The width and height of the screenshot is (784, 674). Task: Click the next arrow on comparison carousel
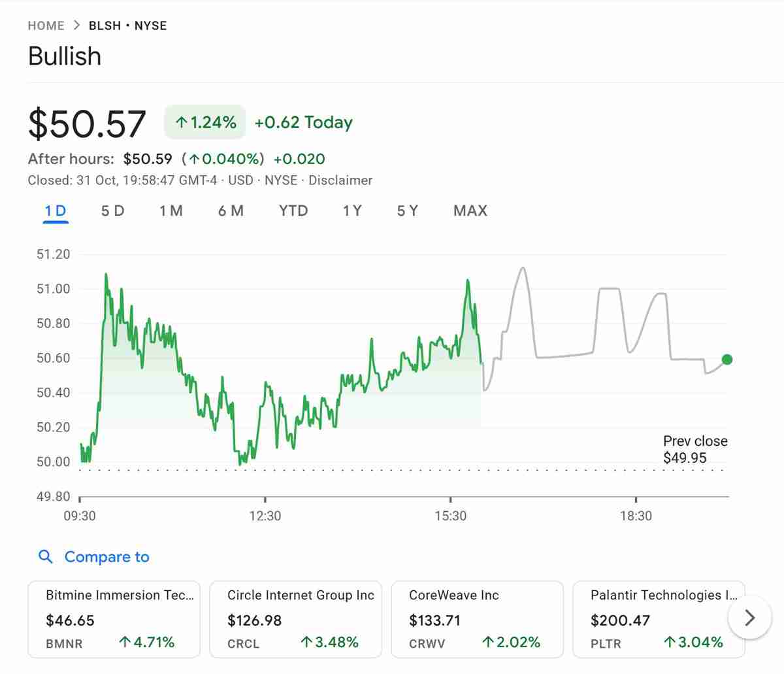(749, 618)
